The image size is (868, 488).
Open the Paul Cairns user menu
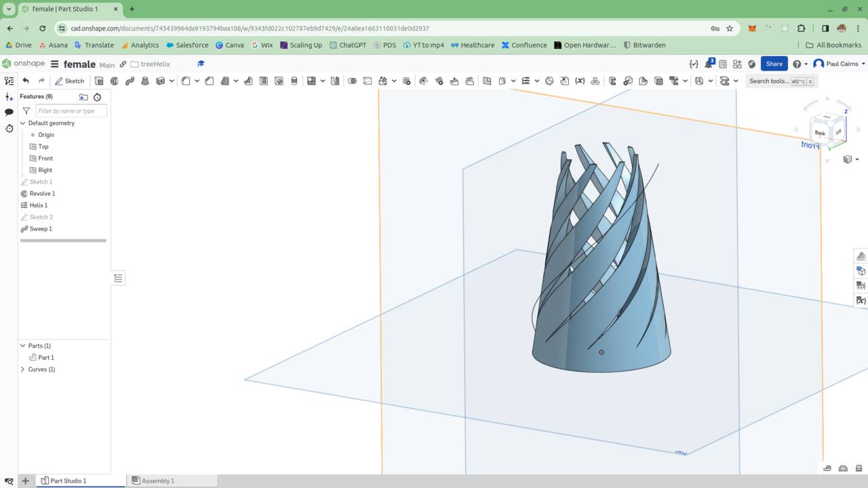point(840,64)
